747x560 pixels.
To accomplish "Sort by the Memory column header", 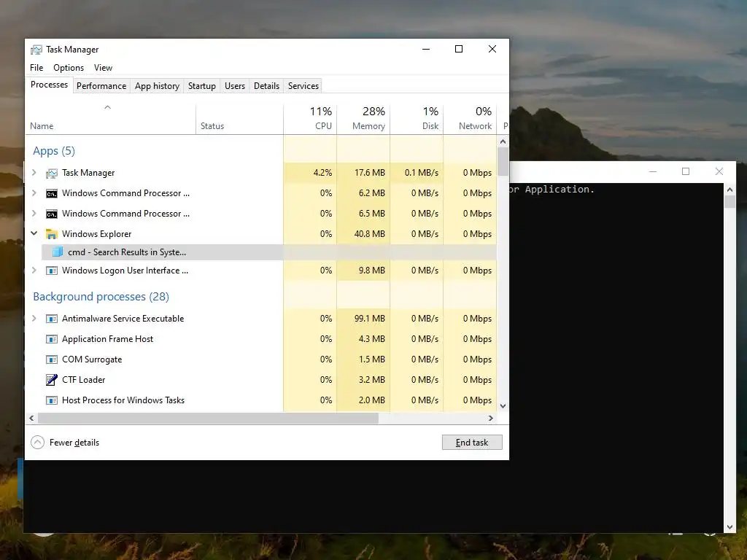I will click(363, 119).
